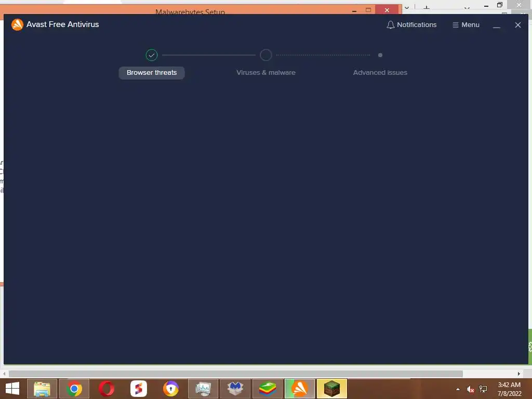Open the Windows Start button
The height and width of the screenshot is (399, 532).
(12, 389)
